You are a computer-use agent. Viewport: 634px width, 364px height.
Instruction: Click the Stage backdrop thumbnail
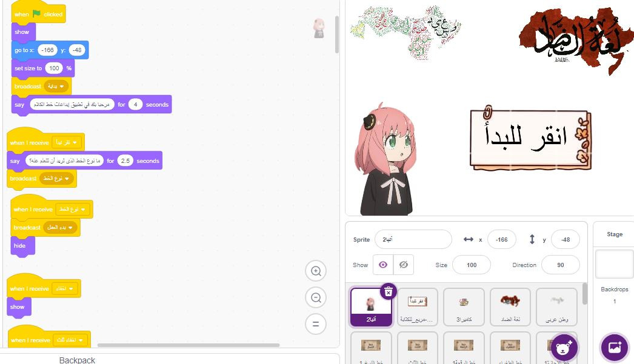pos(615,264)
